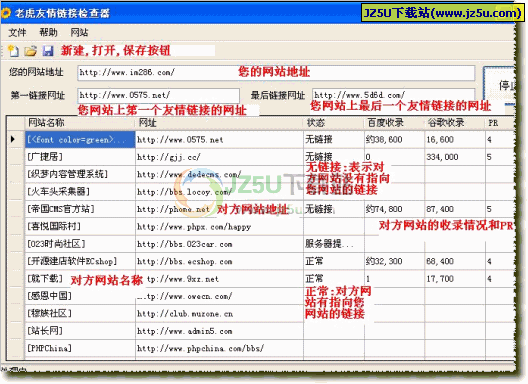Click the app icon in title bar

[5, 13]
